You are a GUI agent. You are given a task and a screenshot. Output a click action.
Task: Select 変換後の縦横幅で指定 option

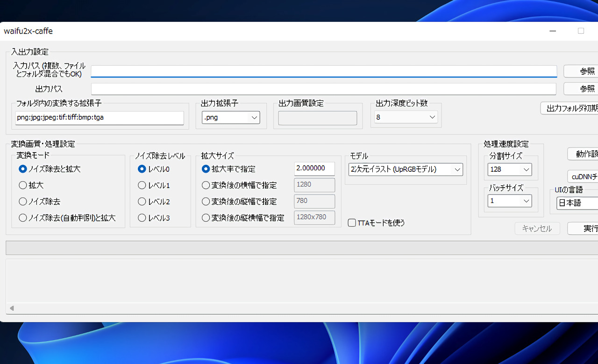(243, 217)
